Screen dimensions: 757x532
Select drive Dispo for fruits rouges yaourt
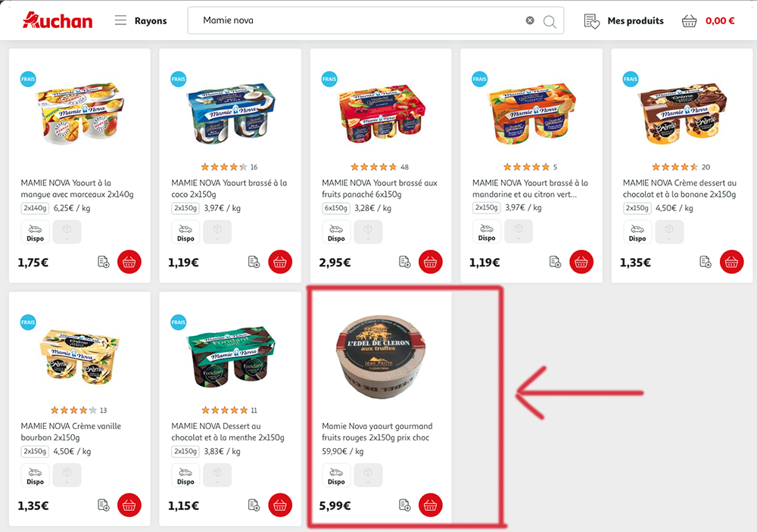click(x=337, y=475)
